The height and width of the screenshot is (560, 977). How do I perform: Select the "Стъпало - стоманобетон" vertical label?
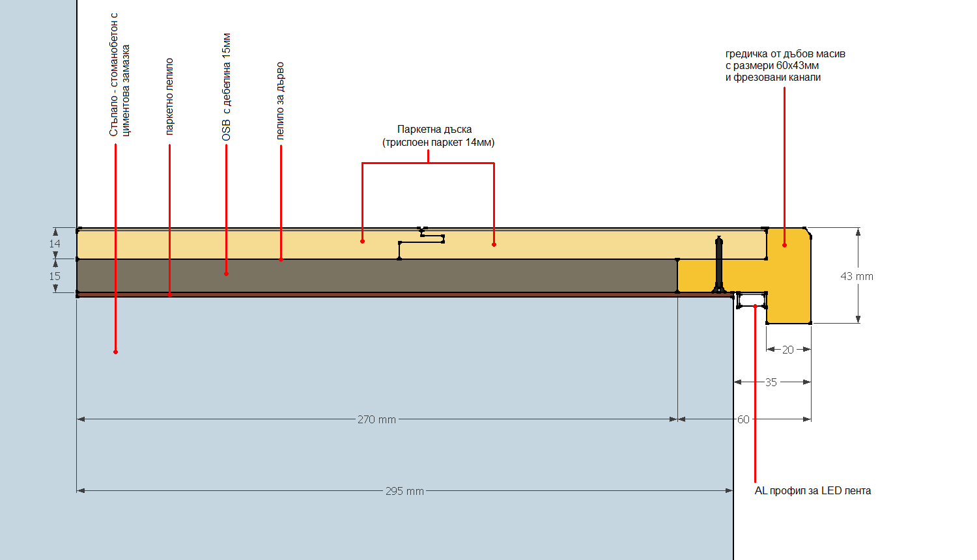point(114,75)
